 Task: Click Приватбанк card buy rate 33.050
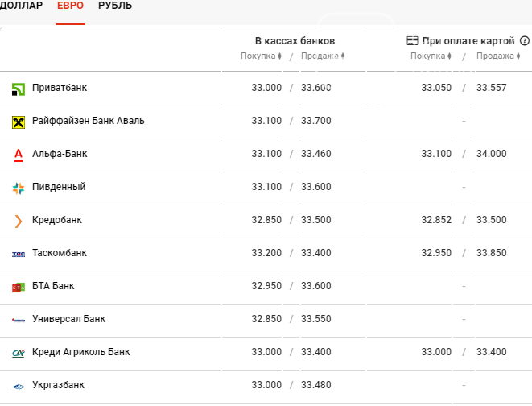point(436,88)
